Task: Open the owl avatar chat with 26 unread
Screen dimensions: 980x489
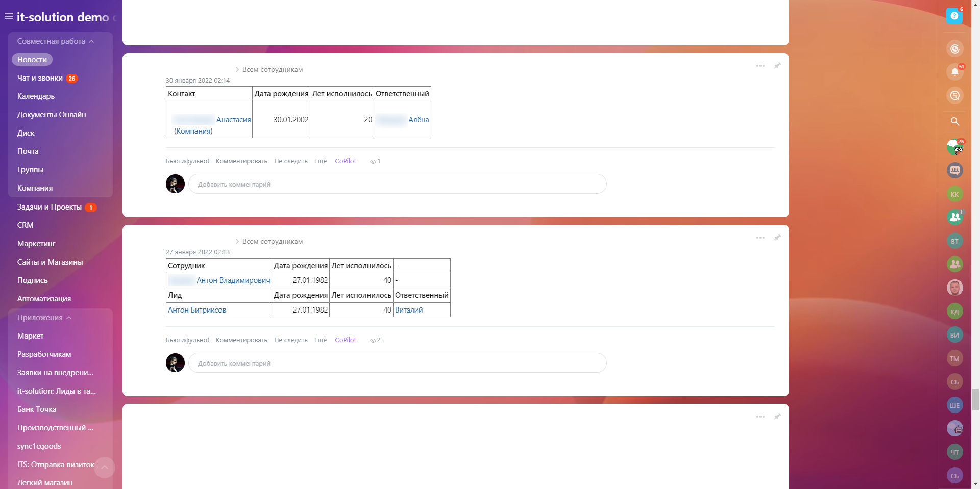Action: [955, 147]
